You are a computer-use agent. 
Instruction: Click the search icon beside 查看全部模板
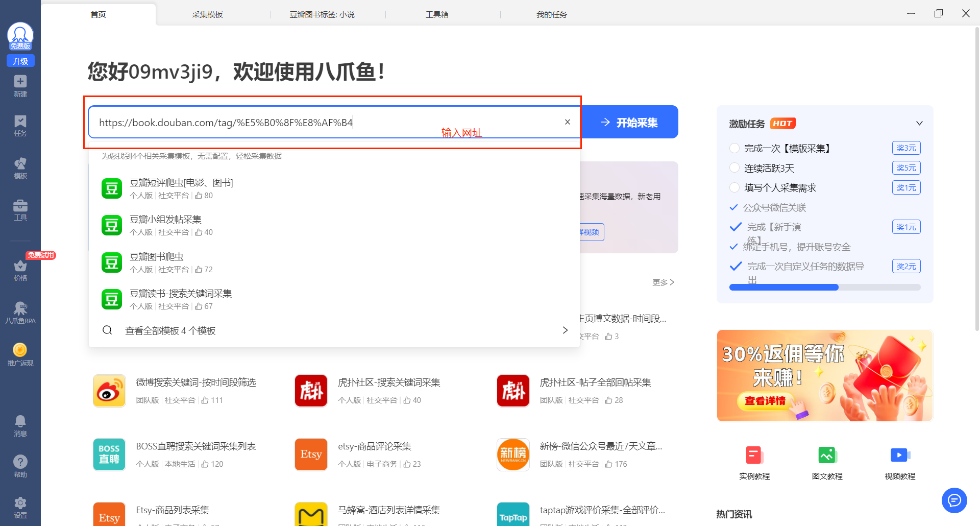[x=107, y=330]
